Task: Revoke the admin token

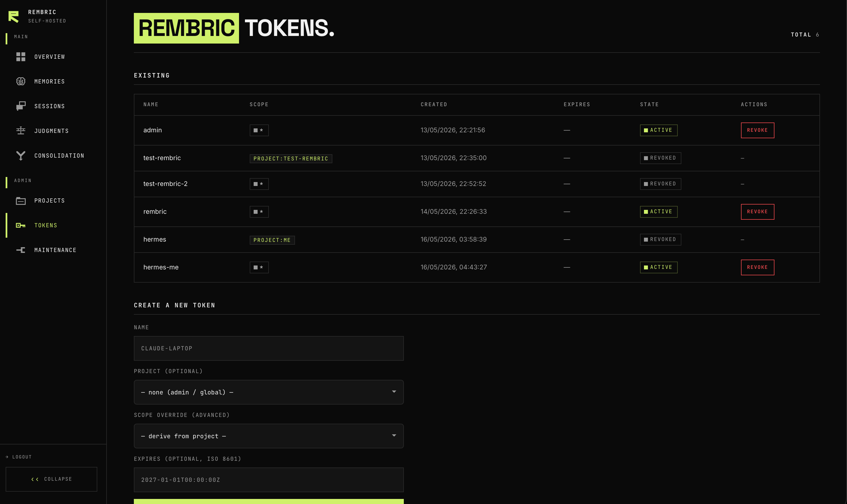Action: coord(757,130)
